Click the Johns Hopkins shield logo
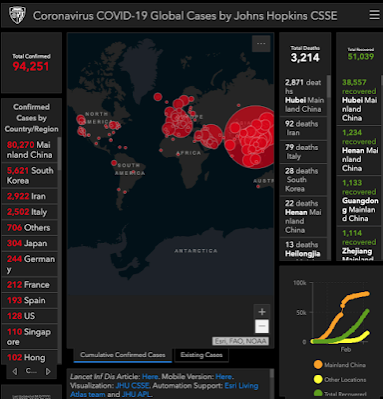383x399 pixels. tap(17, 15)
